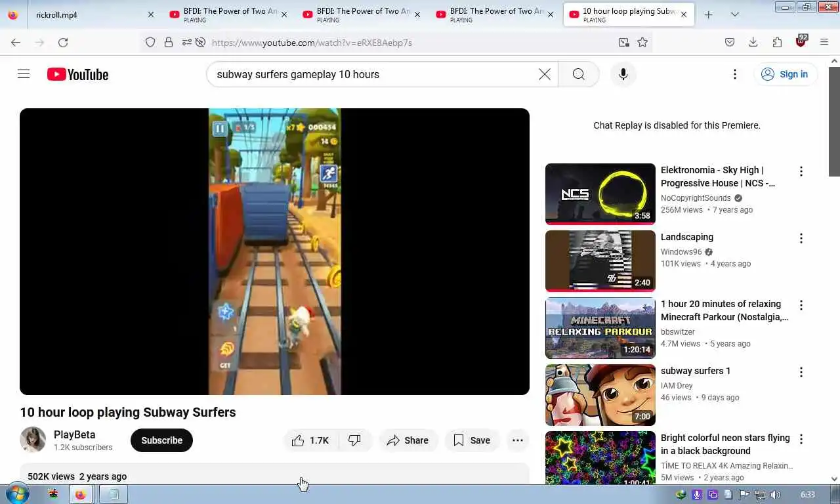Play the Elektronomia Sky High thumbnail
The width and height of the screenshot is (840, 504).
[x=600, y=194]
